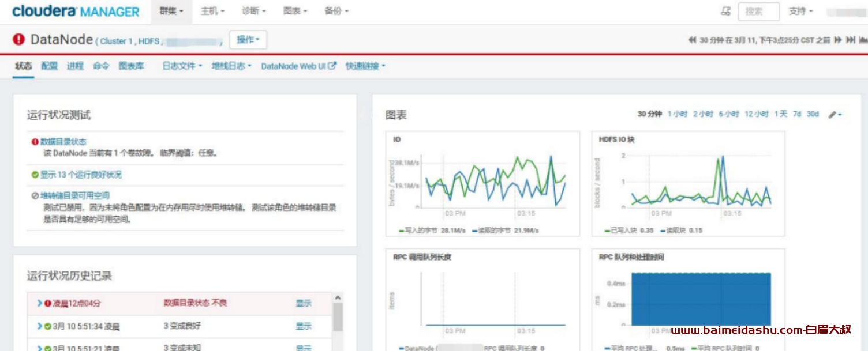Click the 已写入块 legend entry
This screenshot has height=351, width=868.
[629, 230]
